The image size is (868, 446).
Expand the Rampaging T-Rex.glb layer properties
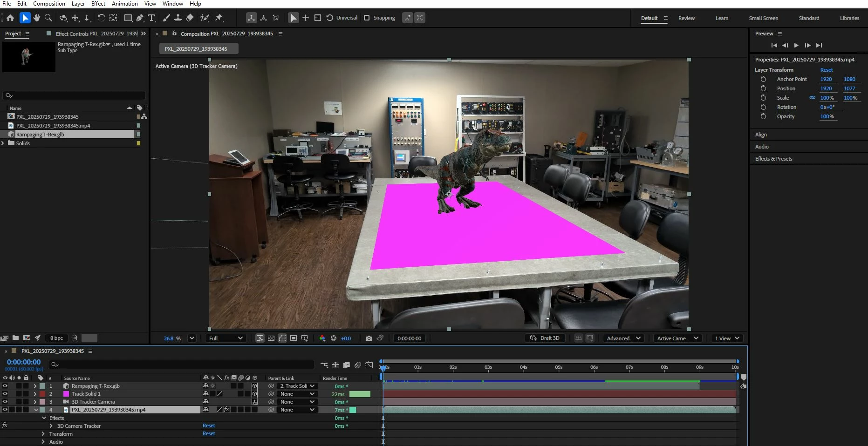click(x=35, y=386)
